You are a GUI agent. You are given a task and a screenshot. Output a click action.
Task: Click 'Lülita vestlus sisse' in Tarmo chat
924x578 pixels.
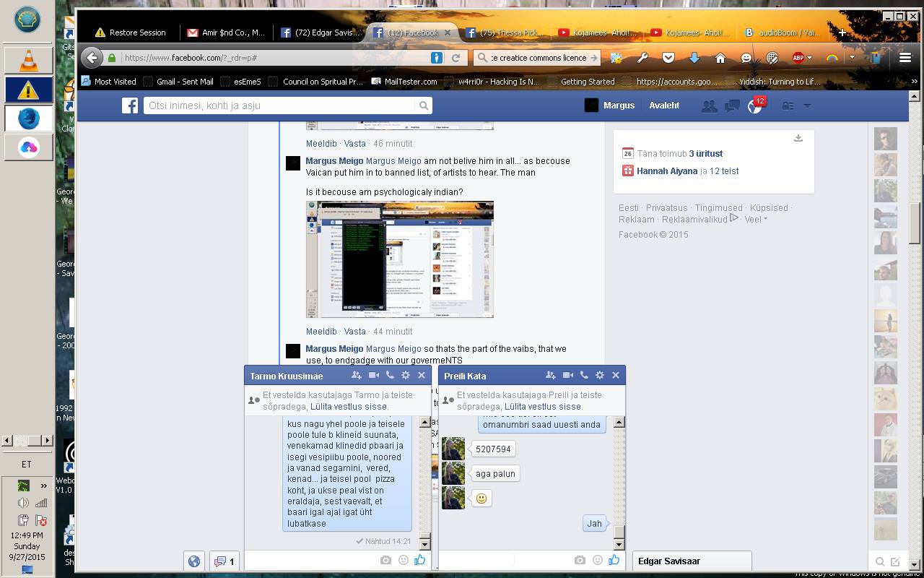349,406
